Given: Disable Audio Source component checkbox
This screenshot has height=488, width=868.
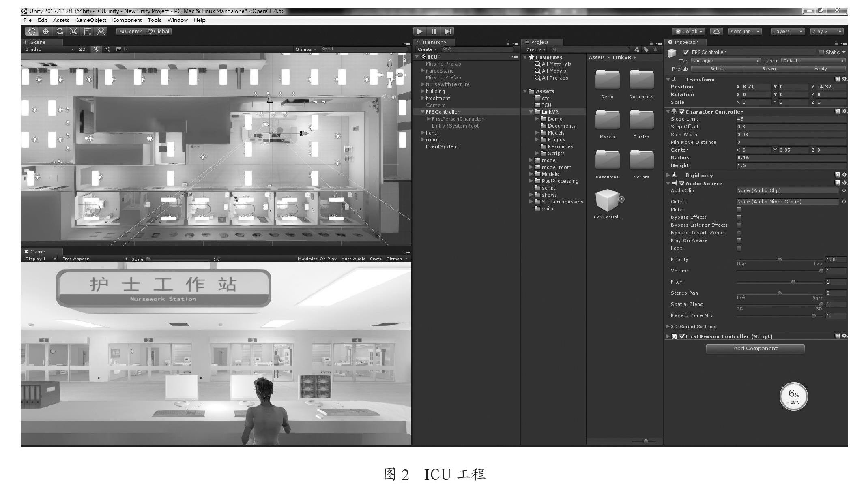Looking at the screenshot, I should pos(682,183).
